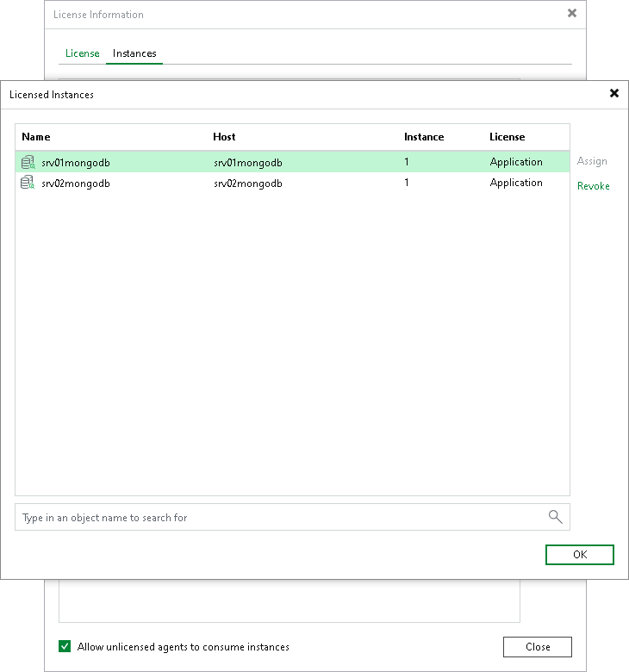Screen dimensions: 629x672
Task: Click instance count of srv01mongodb row
Action: 407,162
